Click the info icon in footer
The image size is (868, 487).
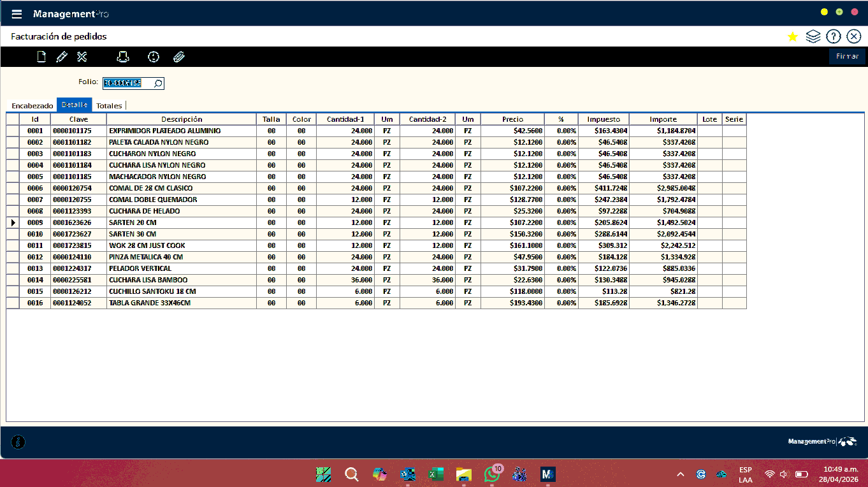[x=18, y=442]
